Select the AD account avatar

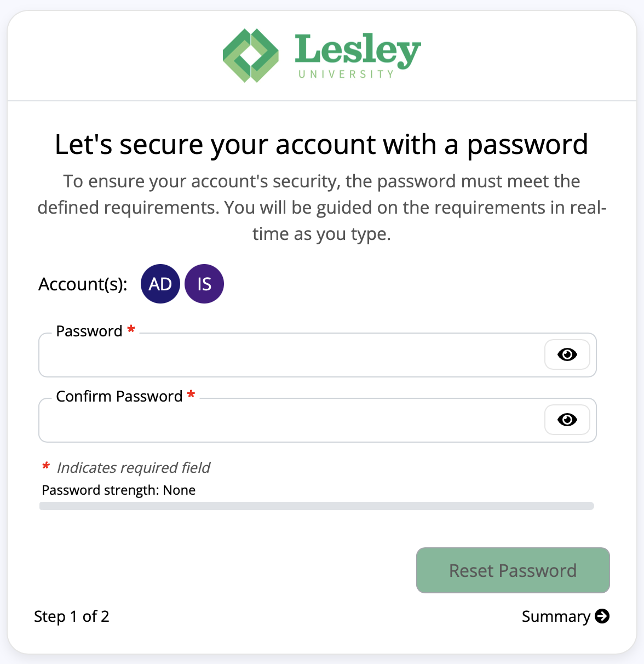click(160, 284)
